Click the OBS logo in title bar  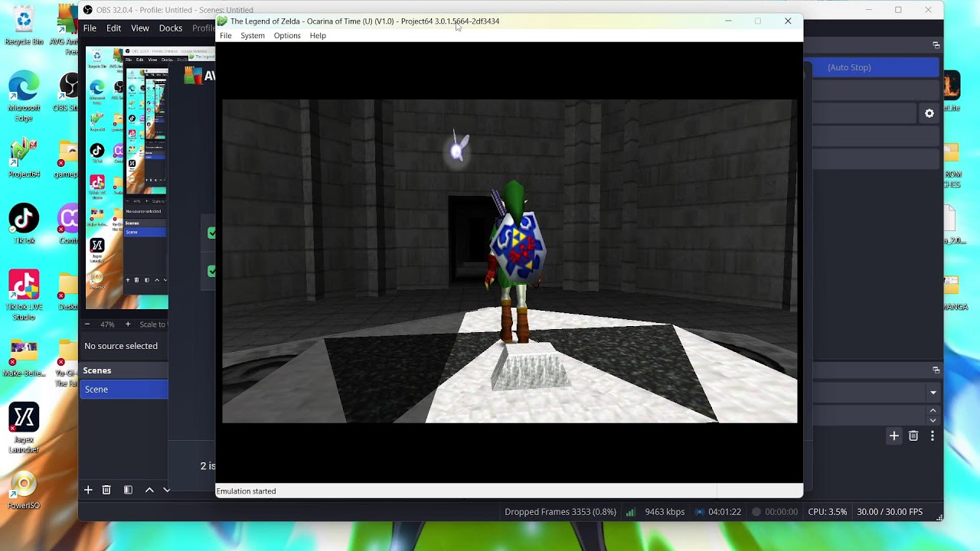pos(88,10)
